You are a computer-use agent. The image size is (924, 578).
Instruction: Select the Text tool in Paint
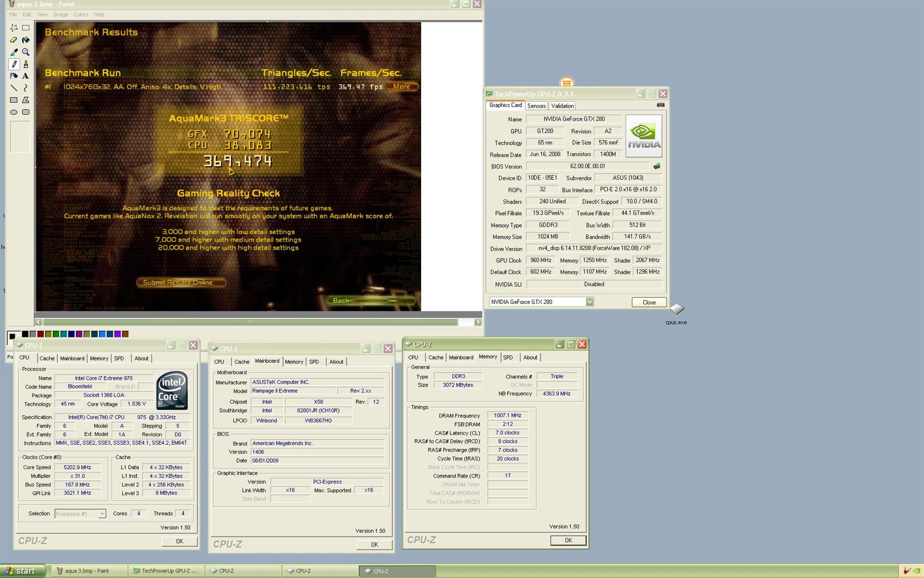pyautogui.click(x=26, y=76)
